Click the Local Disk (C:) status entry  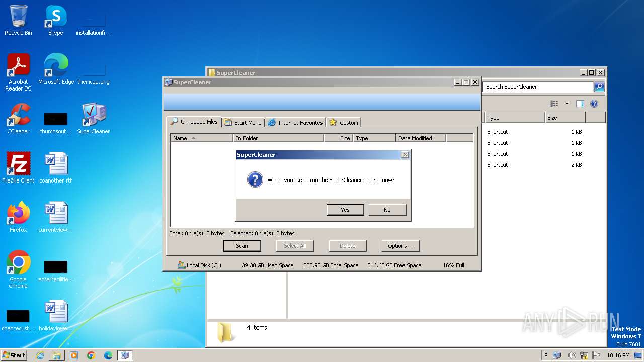pos(199,265)
